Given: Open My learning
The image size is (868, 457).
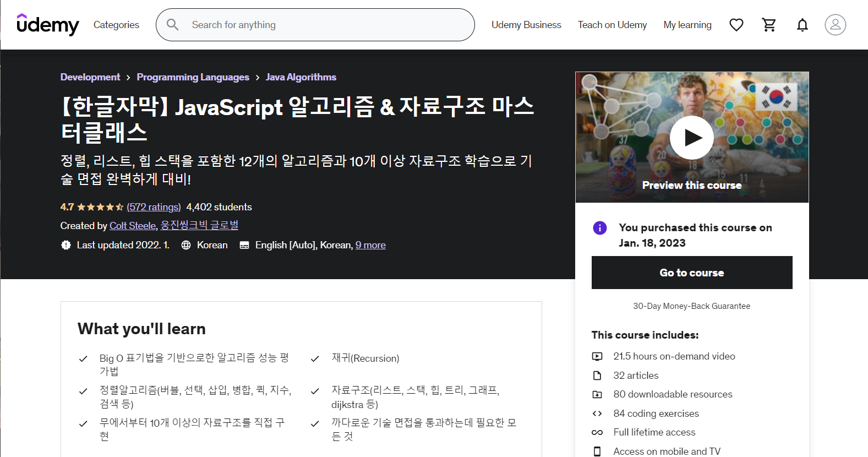Looking at the screenshot, I should pos(687,25).
